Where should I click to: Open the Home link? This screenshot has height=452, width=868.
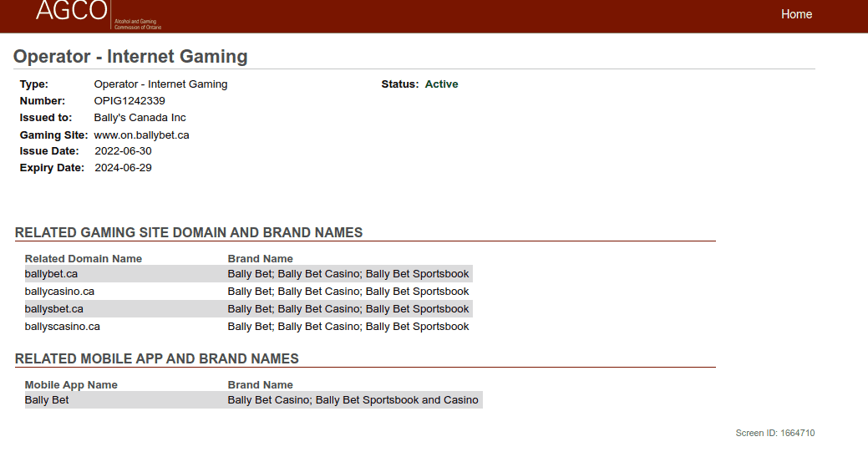click(796, 14)
